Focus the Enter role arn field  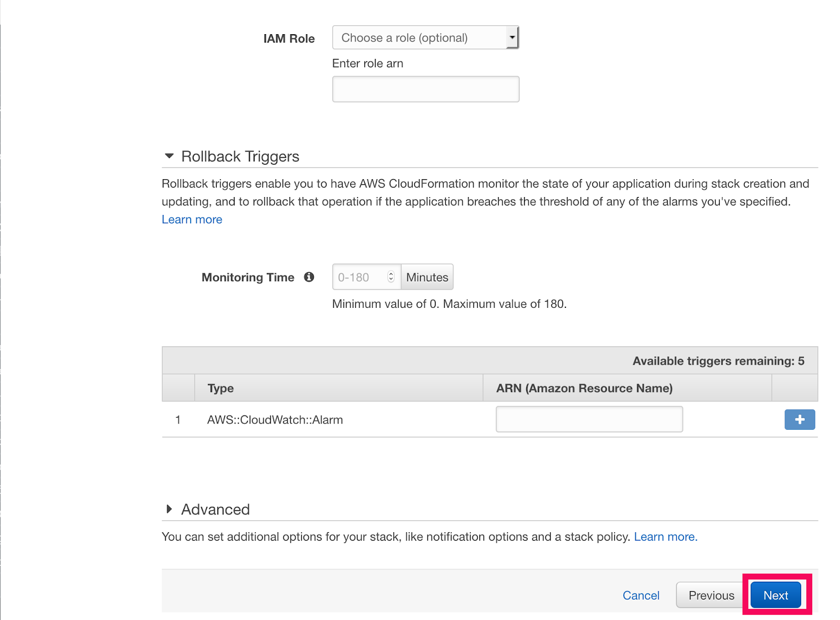(x=425, y=89)
